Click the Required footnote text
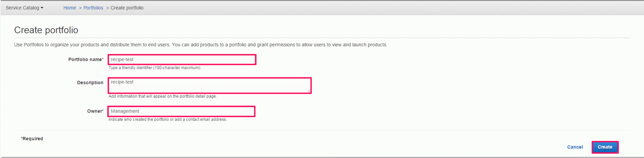This screenshot has height=158, width=644. coord(32,138)
